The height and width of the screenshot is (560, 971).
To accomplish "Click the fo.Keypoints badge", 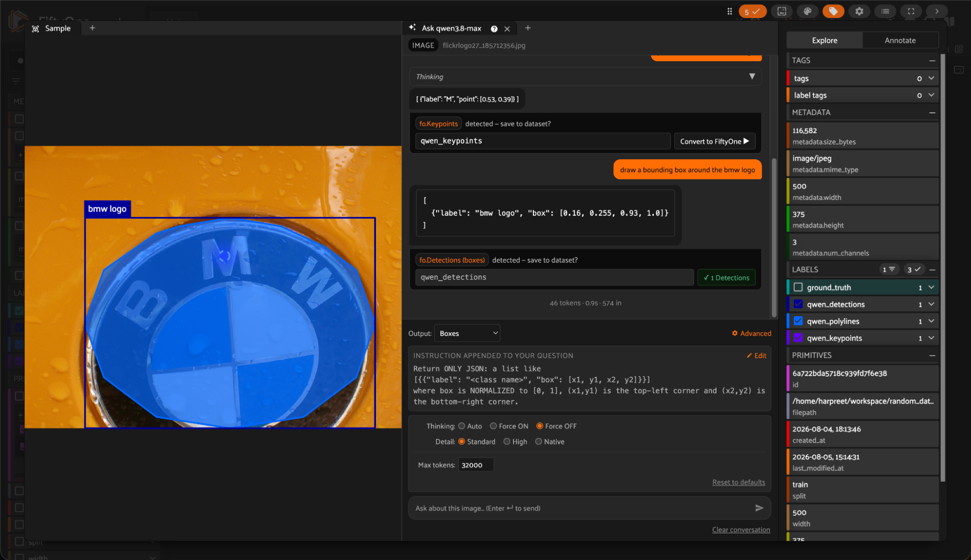I will point(438,124).
